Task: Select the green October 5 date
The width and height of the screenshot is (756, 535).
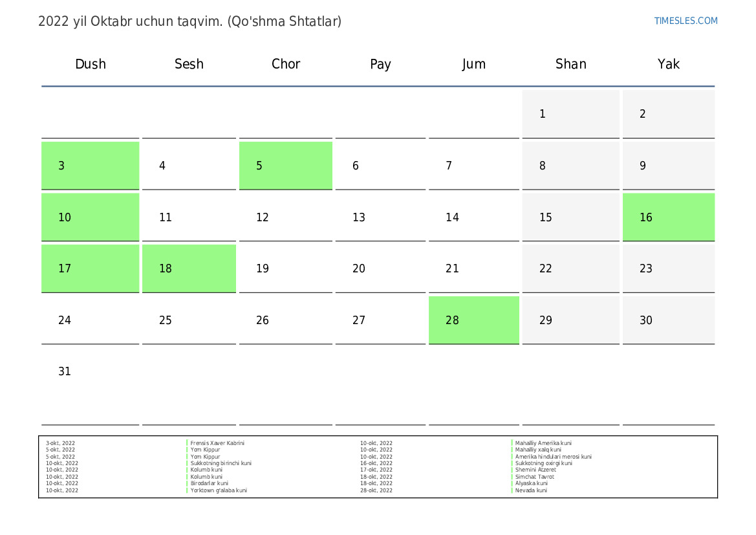Action: (285, 166)
